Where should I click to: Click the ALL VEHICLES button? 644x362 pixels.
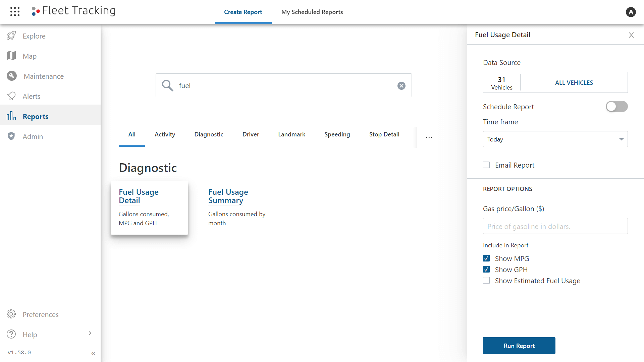pos(574,82)
